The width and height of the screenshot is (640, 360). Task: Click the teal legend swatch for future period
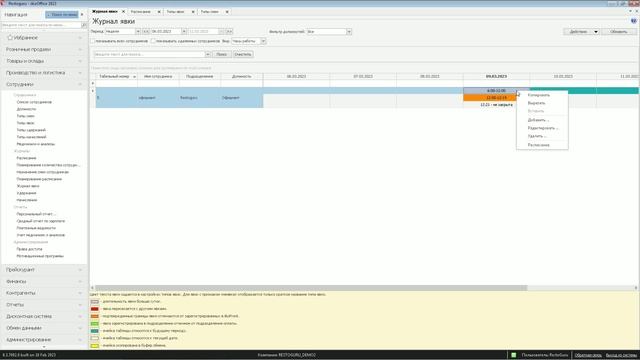coord(95,331)
